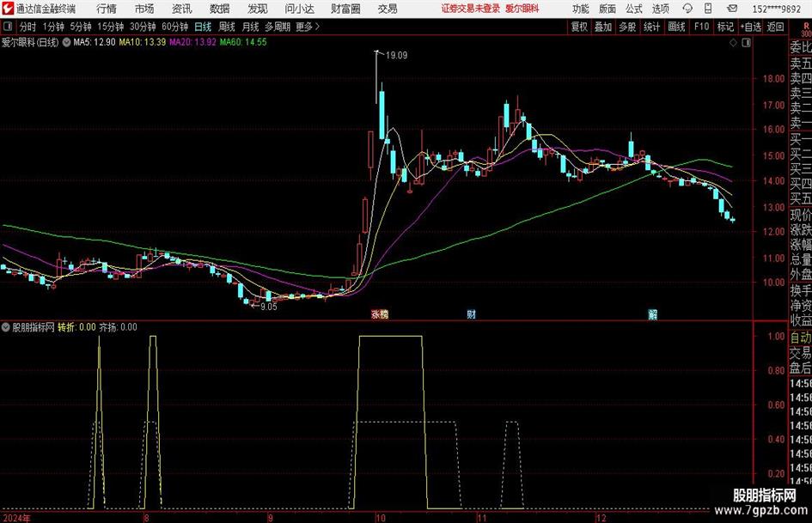Image resolution: width=812 pixels, height=523 pixels.
Task: Open the 选项 menu
Action: click(x=660, y=9)
